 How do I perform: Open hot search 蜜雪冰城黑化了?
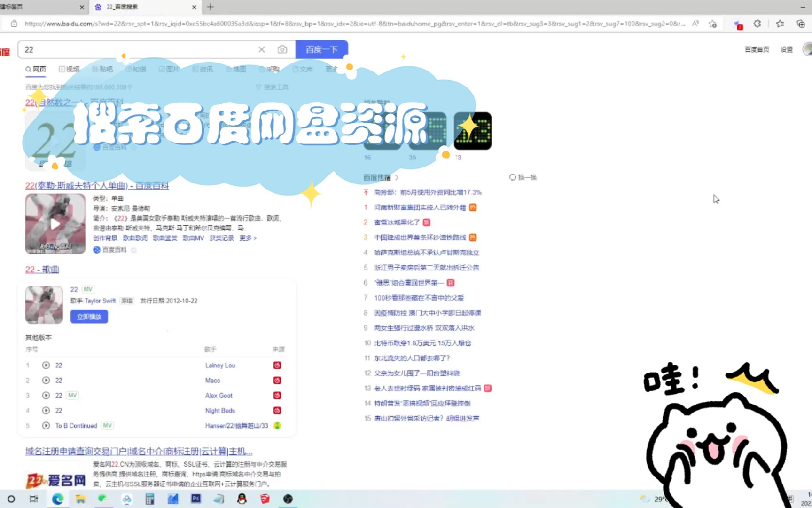[397, 222]
